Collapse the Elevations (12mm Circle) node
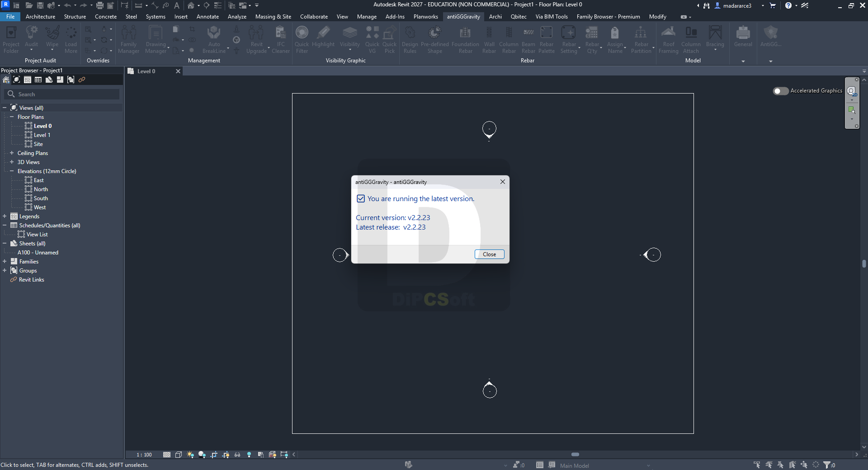The image size is (868, 470). coord(12,171)
